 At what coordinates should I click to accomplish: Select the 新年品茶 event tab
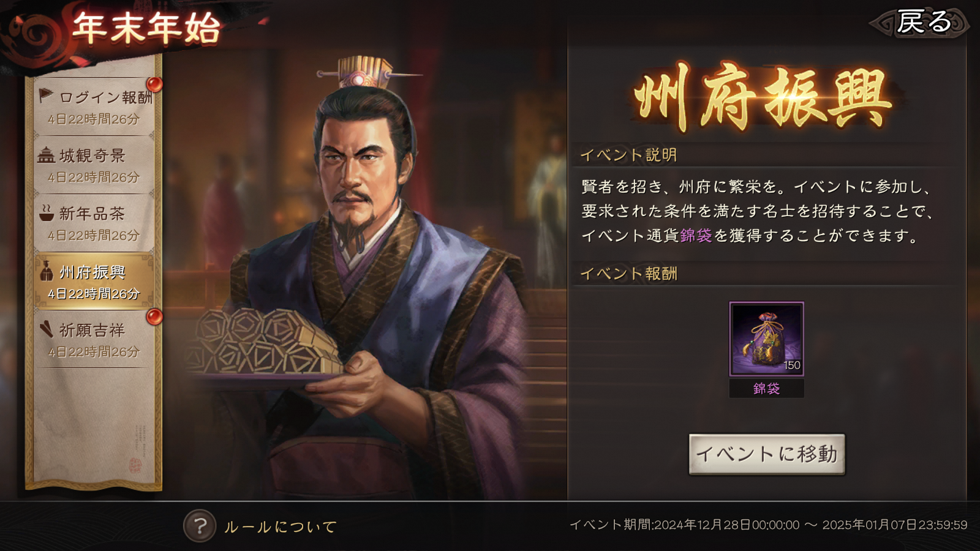(94, 223)
